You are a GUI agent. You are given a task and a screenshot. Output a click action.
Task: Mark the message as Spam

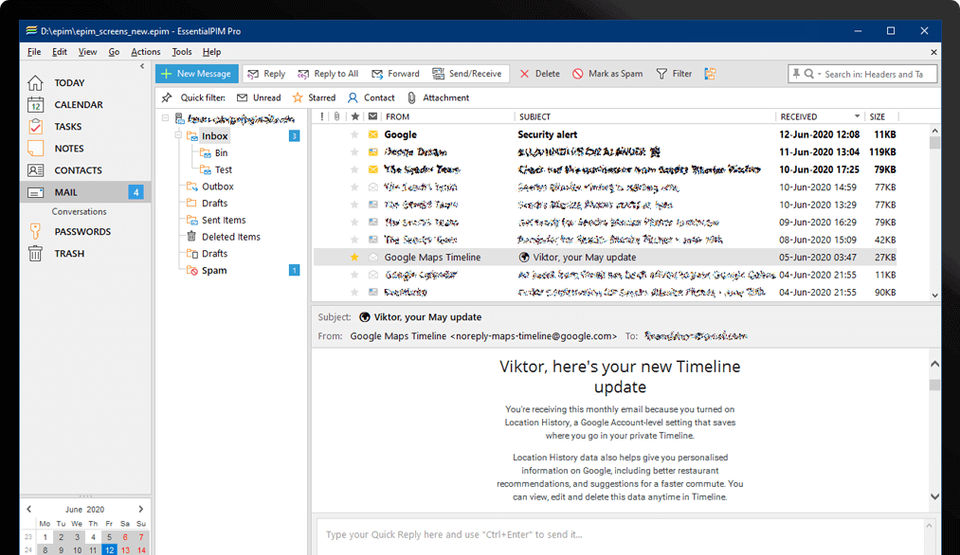pos(607,74)
